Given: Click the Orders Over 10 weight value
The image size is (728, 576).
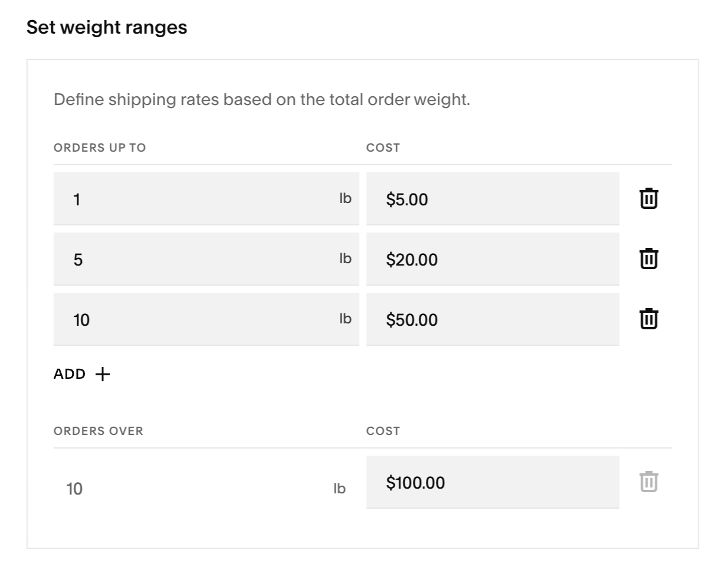Looking at the screenshot, I should click(74, 489).
